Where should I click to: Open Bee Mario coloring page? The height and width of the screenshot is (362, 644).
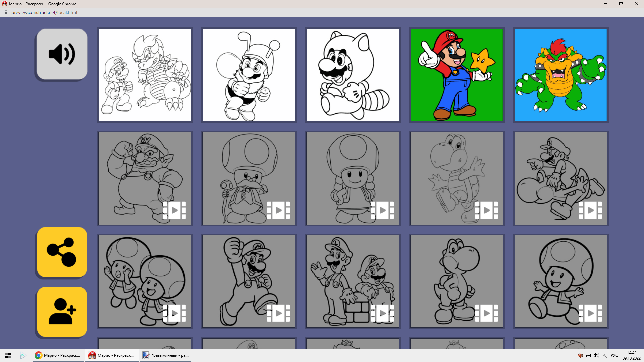click(249, 75)
